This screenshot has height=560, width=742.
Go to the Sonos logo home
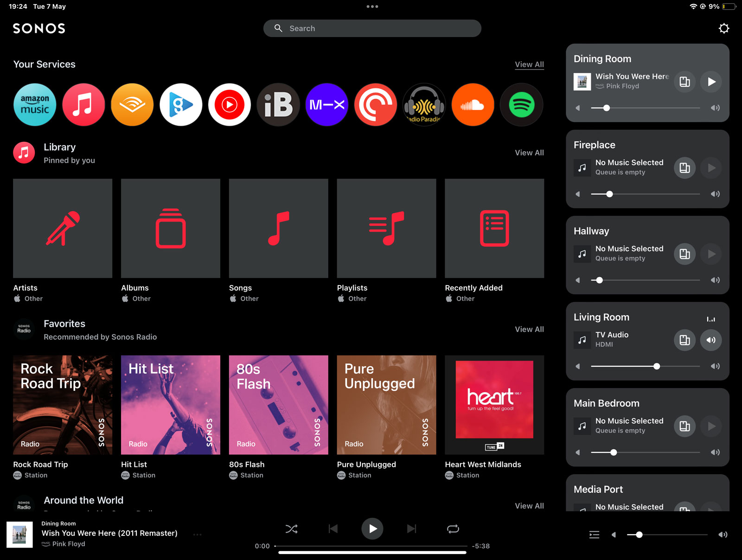pos(39,28)
